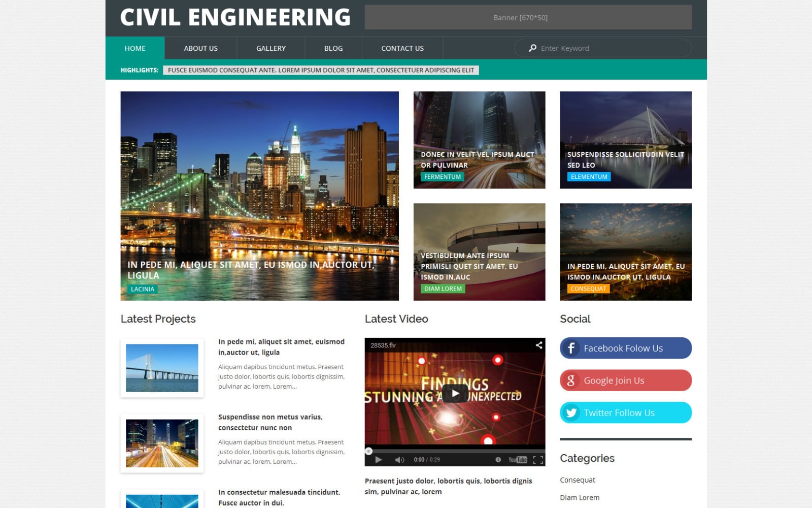Click the search magnifier icon

[x=531, y=48]
